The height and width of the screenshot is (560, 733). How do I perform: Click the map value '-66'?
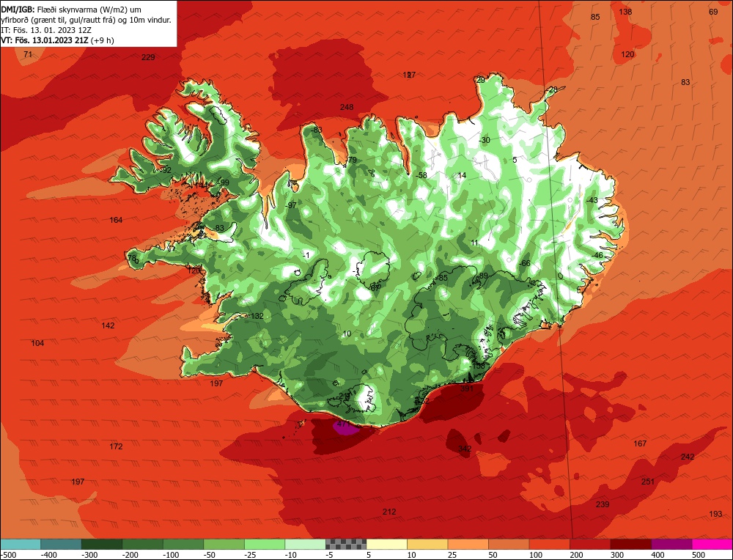pyautogui.click(x=525, y=264)
